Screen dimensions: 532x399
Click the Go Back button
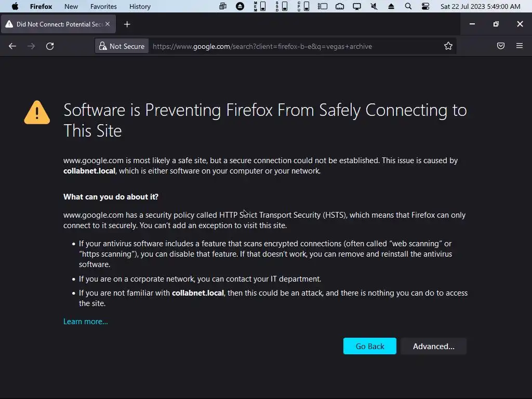pos(370,346)
